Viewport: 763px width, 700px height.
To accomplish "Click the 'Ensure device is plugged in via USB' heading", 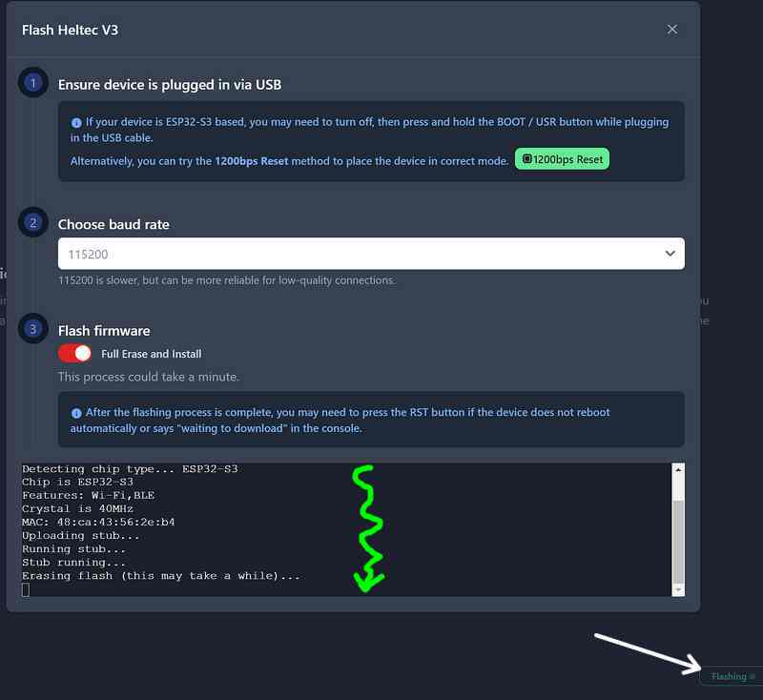I will click(x=170, y=85).
